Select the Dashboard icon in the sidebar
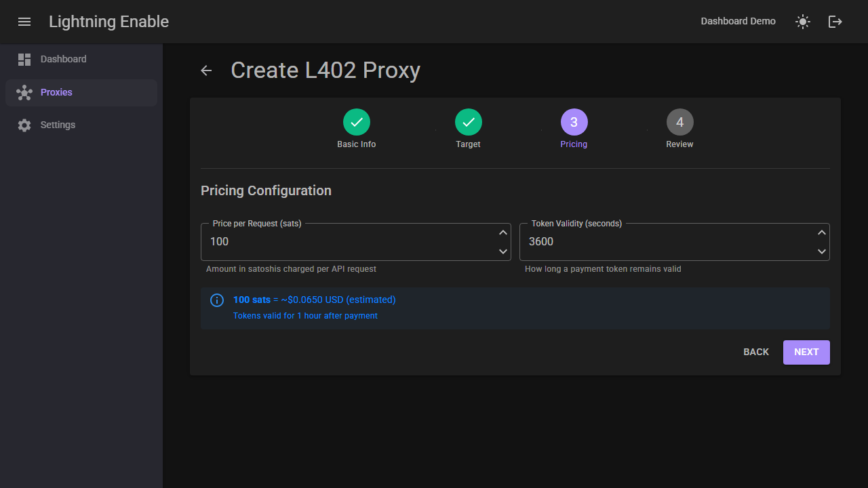Image resolution: width=868 pixels, height=488 pixels. point(24,59)
